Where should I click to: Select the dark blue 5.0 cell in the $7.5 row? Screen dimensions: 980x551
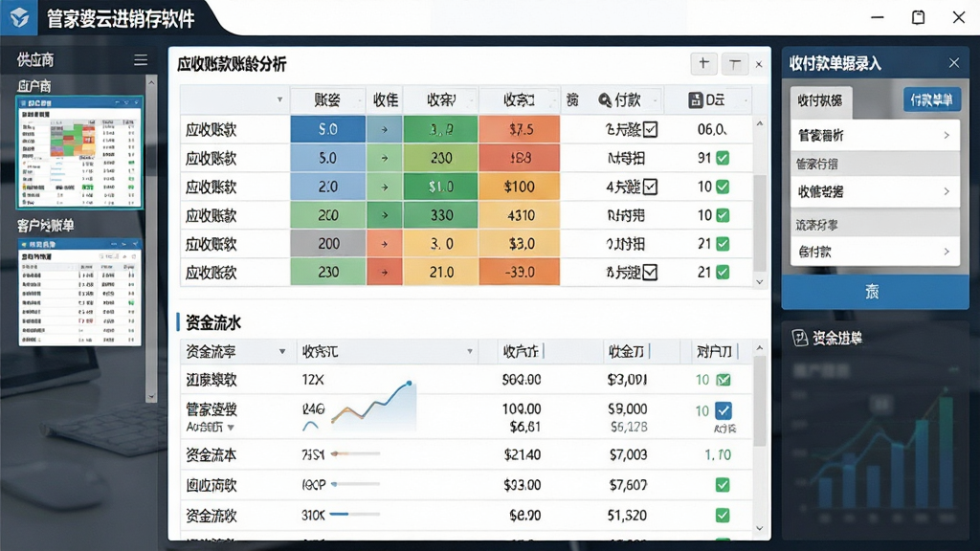[x=327, y=129]
